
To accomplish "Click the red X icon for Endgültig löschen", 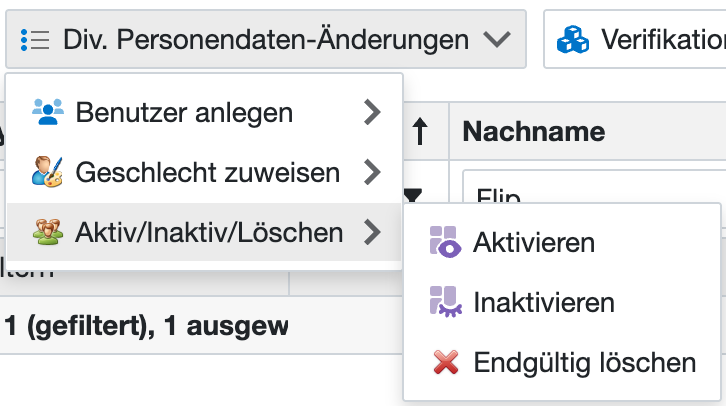I will click(x=446, y=362).
